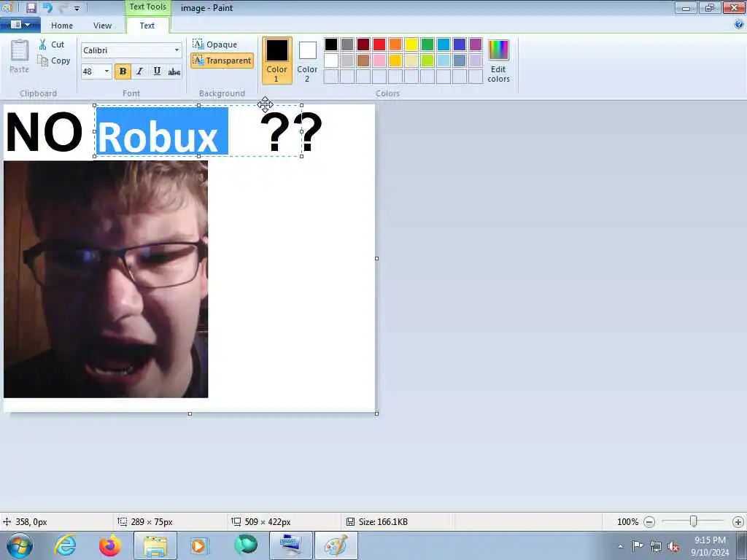The width and height of the screenshot is (747, 560).
Task: Click the face image on canvas
Action: (106, 279)
